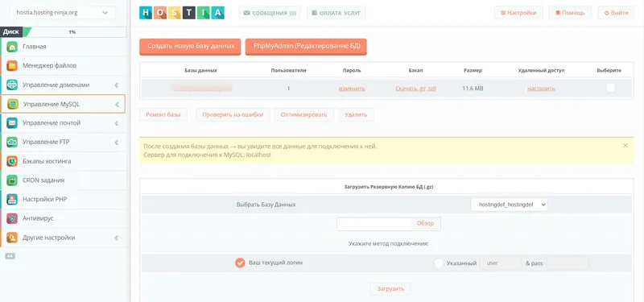Open Сообщения (0) in header
The image size is (644, 302).
[x=270, y=13]
